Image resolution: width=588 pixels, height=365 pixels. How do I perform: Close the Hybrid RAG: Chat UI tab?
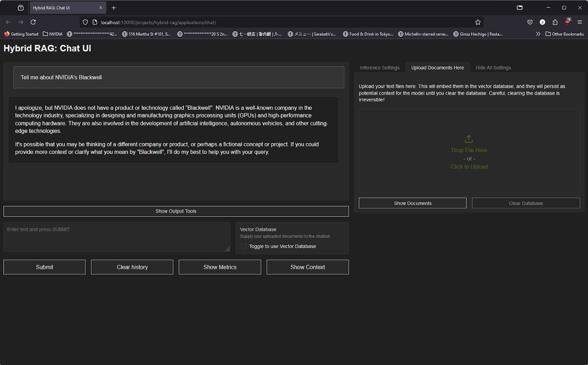101,8
